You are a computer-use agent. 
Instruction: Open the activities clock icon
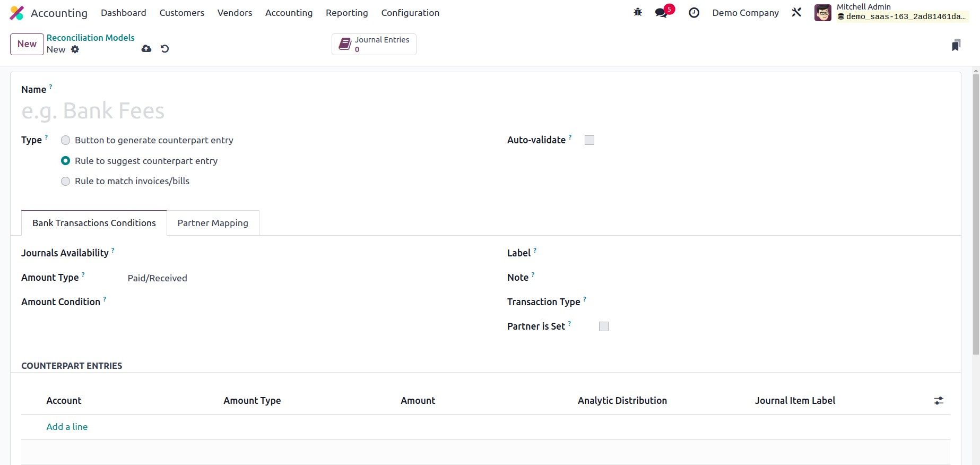[694, 13]
